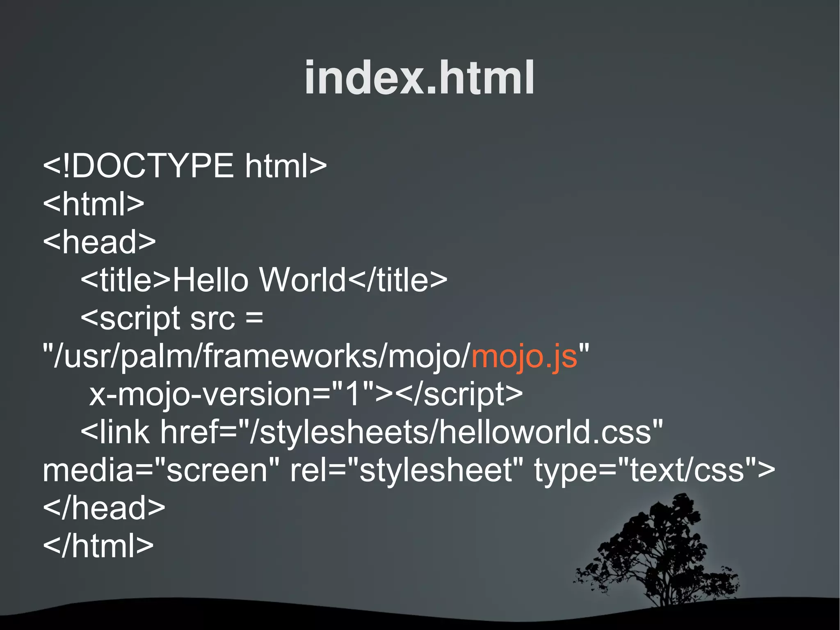
Task: Click the opening <html> tag line
Action: coord(94,204)
